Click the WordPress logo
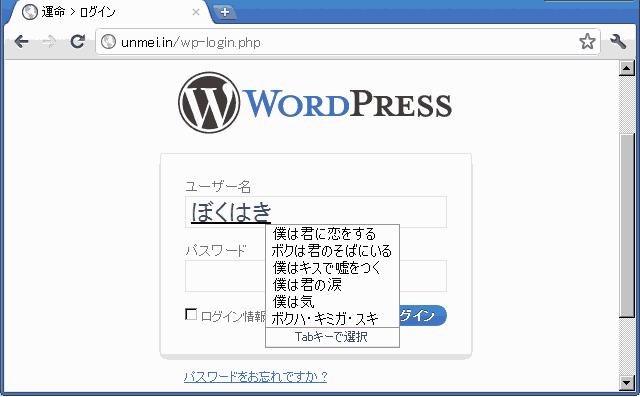Viewport: 640px width, 397px height. tap(315, 103)
